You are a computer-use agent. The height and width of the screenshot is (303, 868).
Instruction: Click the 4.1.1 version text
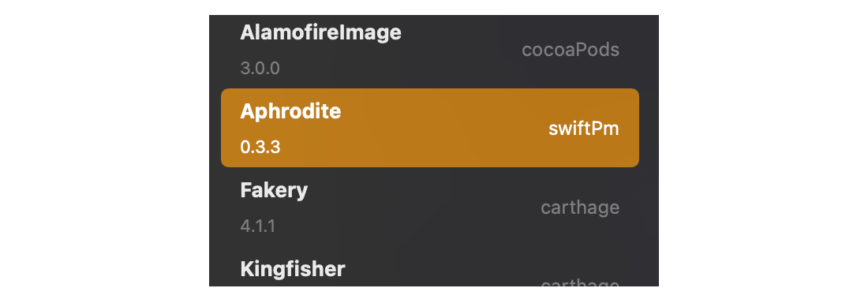(257, 226)
